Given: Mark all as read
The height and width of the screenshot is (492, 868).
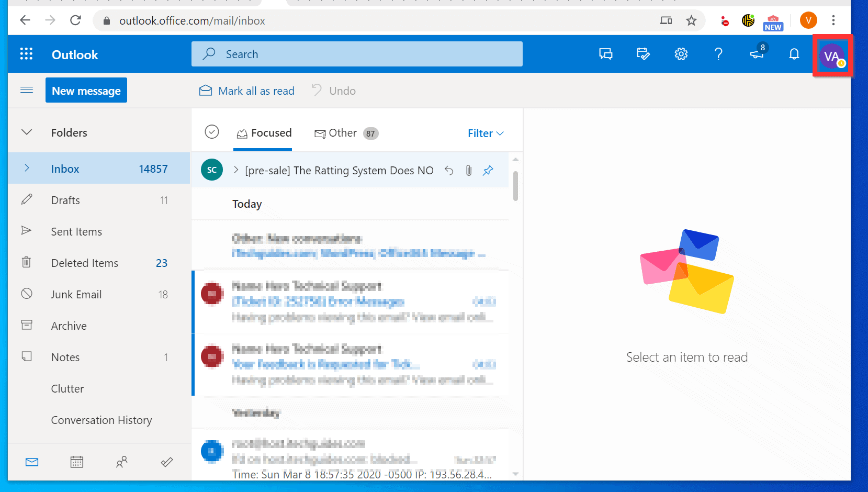Looking at the screenshot, I should (x=246, y=91).
